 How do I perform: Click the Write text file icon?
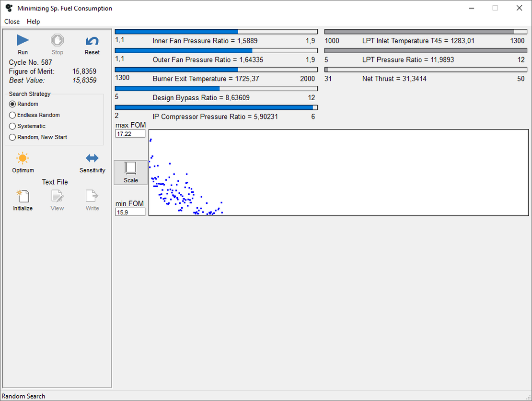point(92,196)
